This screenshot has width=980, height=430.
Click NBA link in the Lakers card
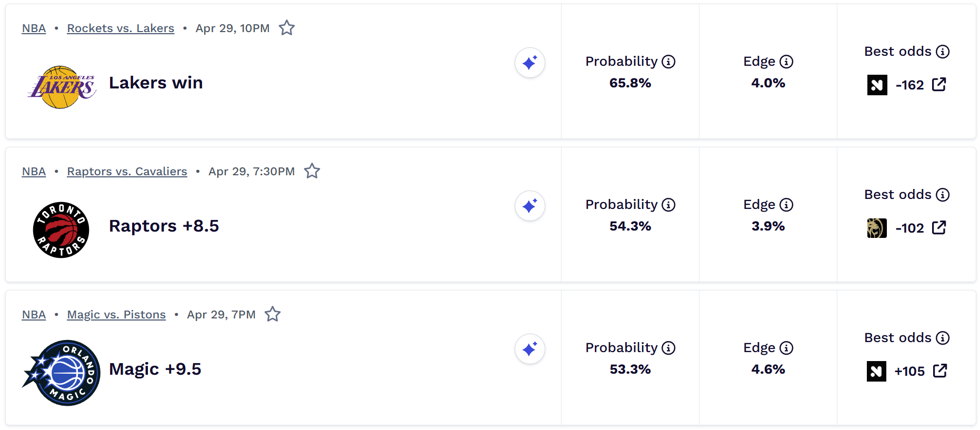[34, 28]
